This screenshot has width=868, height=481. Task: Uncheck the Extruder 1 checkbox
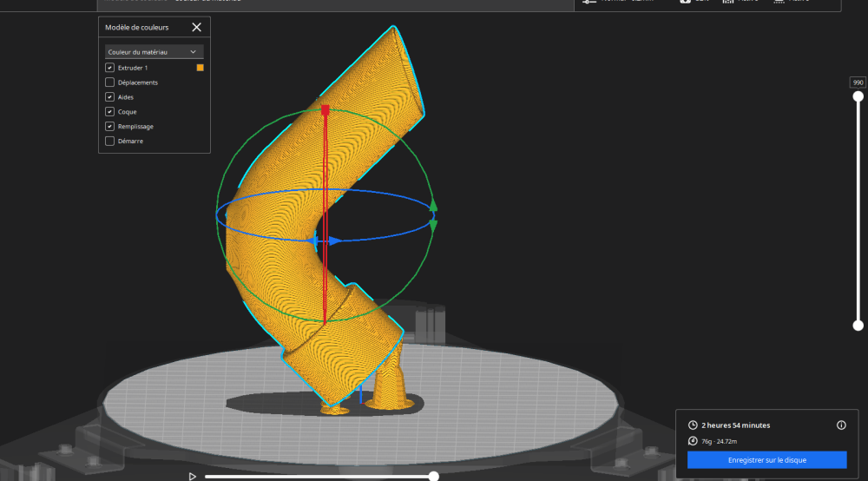point(109,68)
